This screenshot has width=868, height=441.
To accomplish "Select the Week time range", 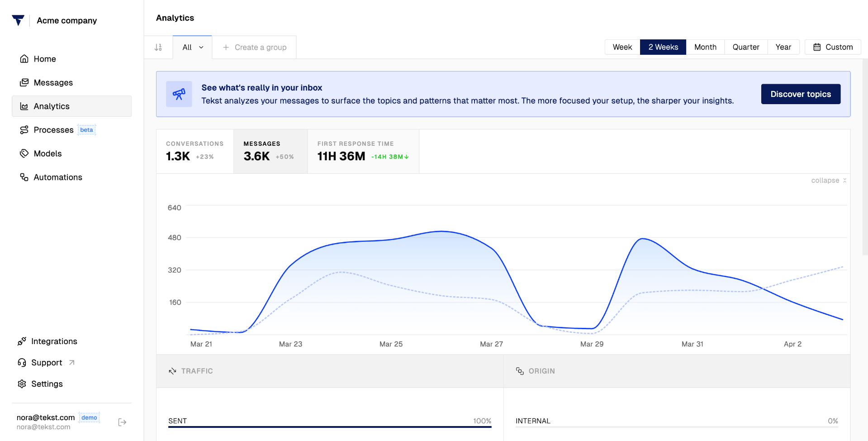I will [622, 47].
